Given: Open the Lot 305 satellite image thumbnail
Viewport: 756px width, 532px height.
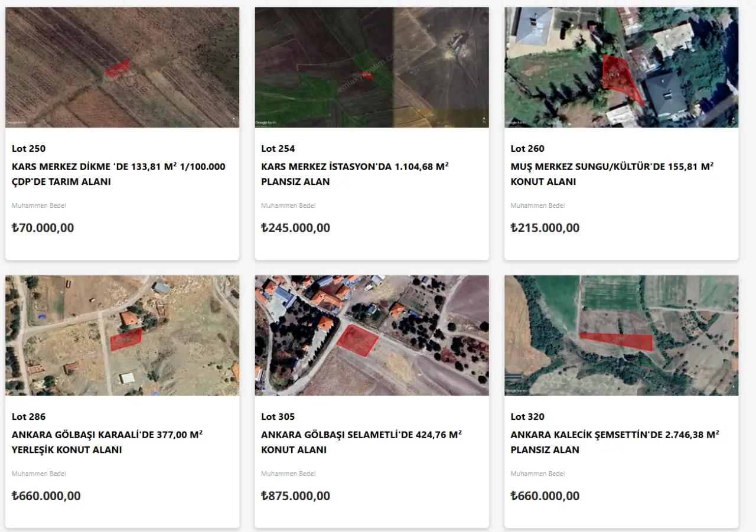Looking at the screenshot, I should (372, 335).
